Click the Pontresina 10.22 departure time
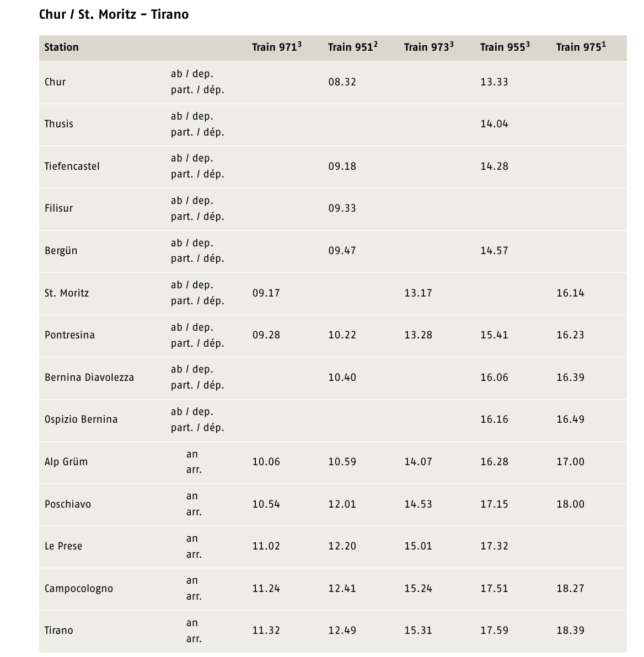The height and width of the screenshot is (657, 644). click(x=342, y=335)
